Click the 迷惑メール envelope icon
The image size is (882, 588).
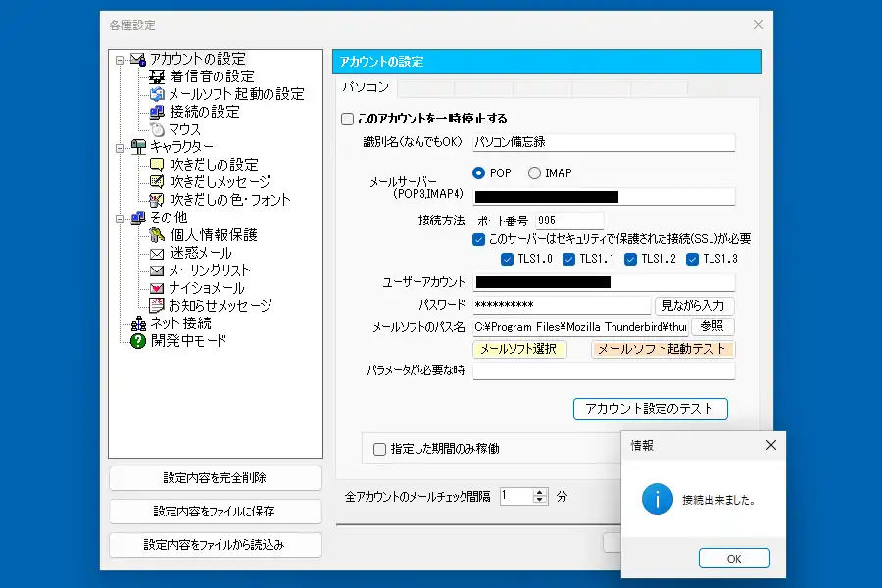coord(157,254)
